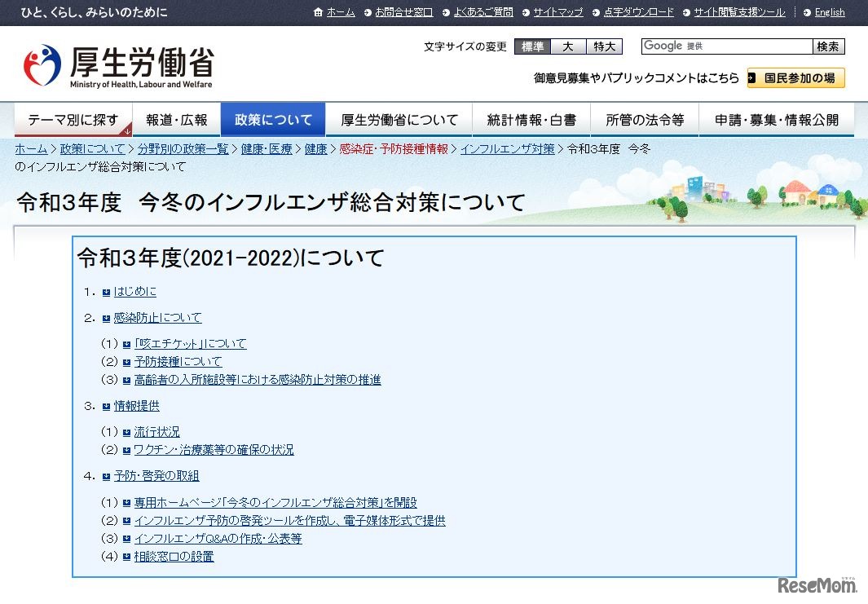The width and height of the screenshot is (868, 604).
Task: Expand the テーマ別に探す navigation menu
Action: (73, 119)
